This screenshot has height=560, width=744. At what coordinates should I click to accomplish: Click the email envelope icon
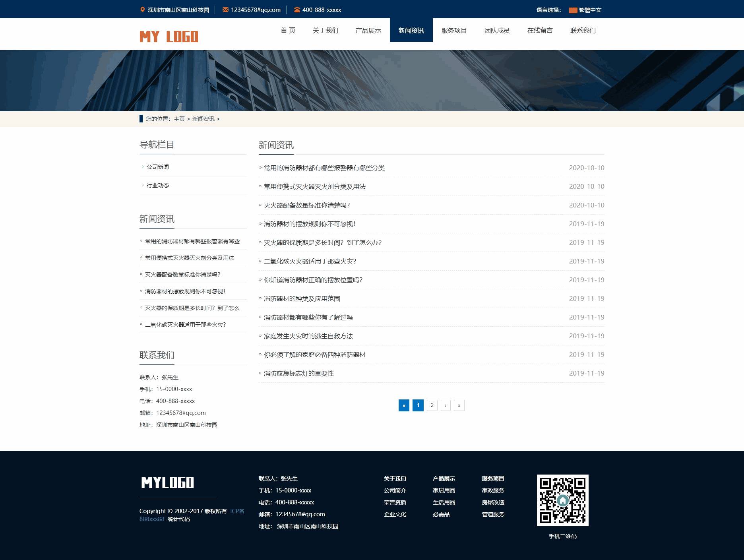click(x=225, y=10)
